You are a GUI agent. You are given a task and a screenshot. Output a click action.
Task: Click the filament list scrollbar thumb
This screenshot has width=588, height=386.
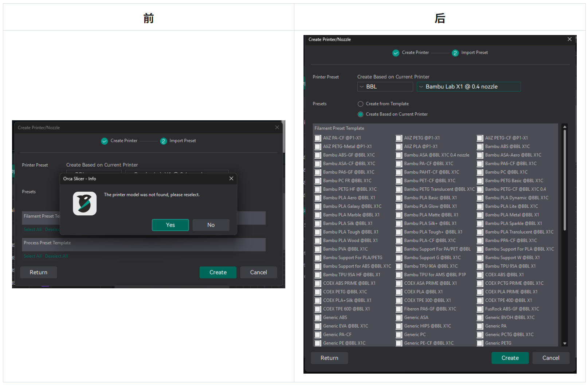[565, 180]
